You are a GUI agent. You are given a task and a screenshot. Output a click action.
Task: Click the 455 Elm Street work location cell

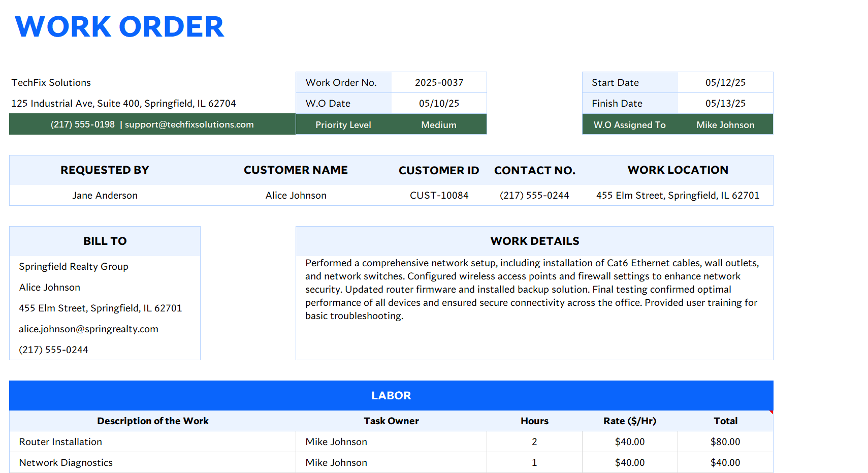pos(678,196)
